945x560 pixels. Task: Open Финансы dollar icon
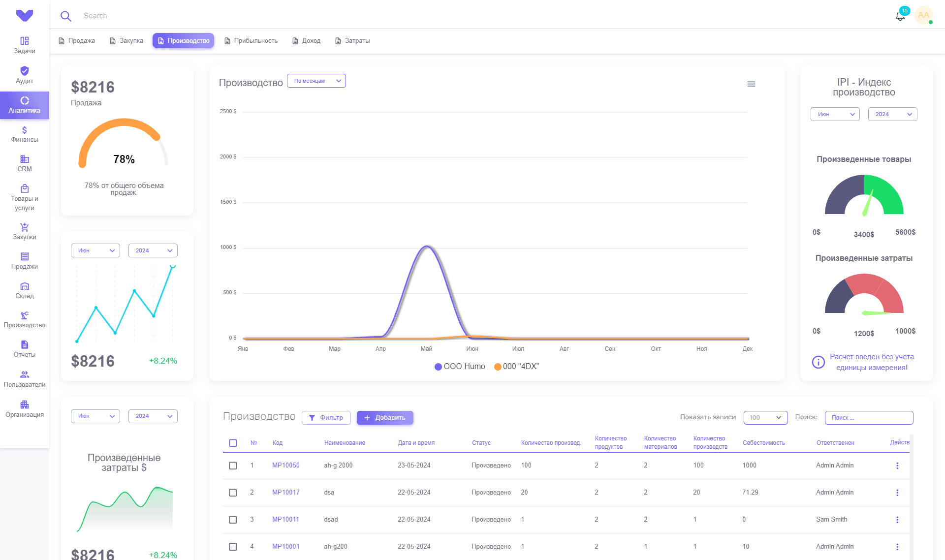click(x=25, y=130)
